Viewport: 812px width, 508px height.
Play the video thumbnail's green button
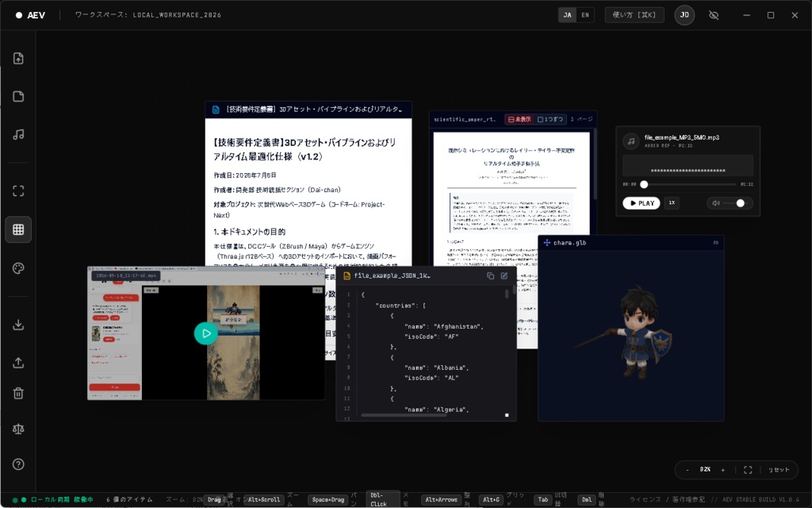tap(205, 333)
